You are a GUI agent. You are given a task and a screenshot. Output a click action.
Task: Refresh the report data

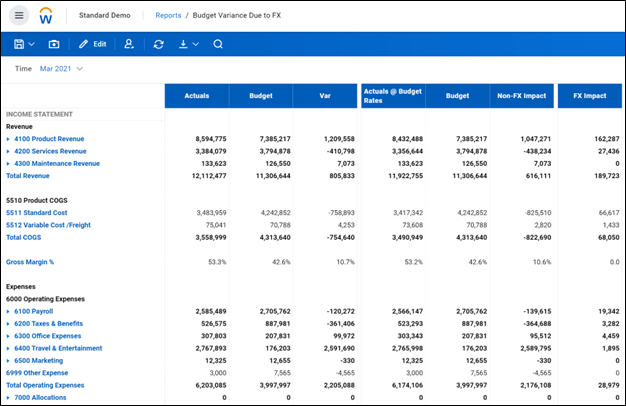pyautogui.click(x=158, y=44)
